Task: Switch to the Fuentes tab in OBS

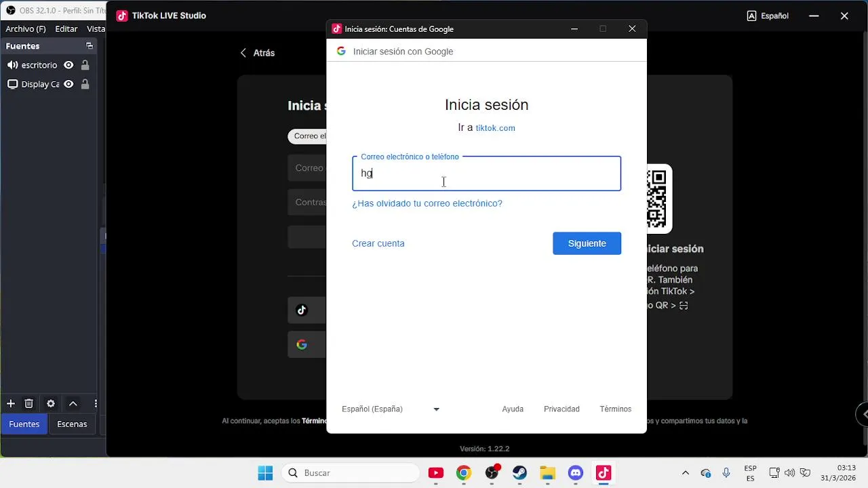Action: pos(24,424)
